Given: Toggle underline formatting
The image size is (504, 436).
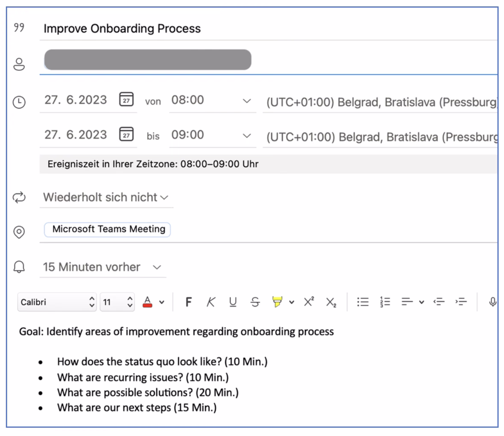Looking at the screenshot, I should pyautogui.click(x=233, y=302).
